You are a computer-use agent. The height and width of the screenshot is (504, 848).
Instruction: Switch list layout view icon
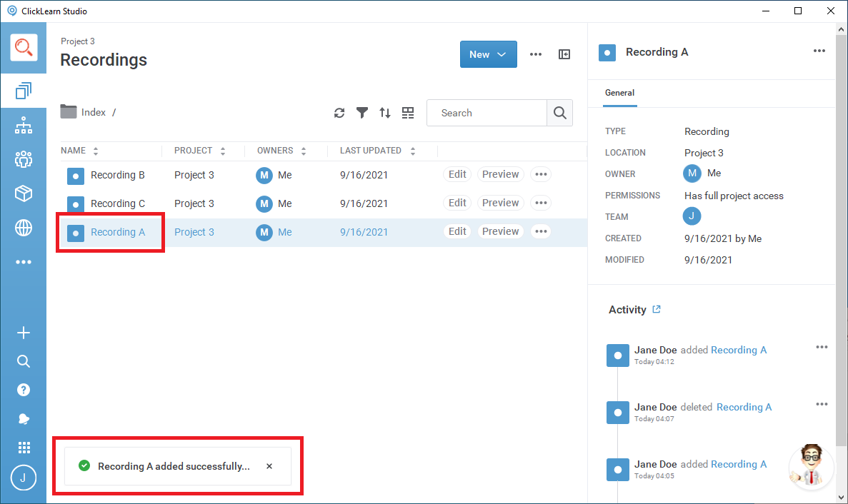[x=408, y=113]
